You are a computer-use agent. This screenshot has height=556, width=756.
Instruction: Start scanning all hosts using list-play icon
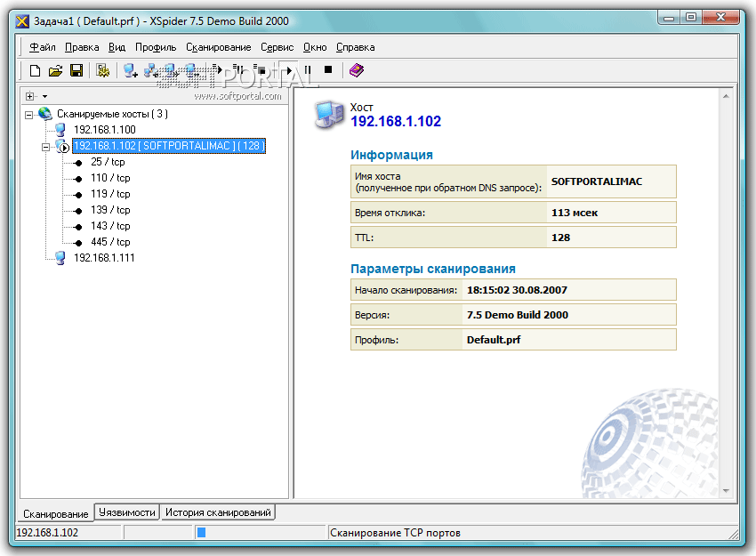217,70
